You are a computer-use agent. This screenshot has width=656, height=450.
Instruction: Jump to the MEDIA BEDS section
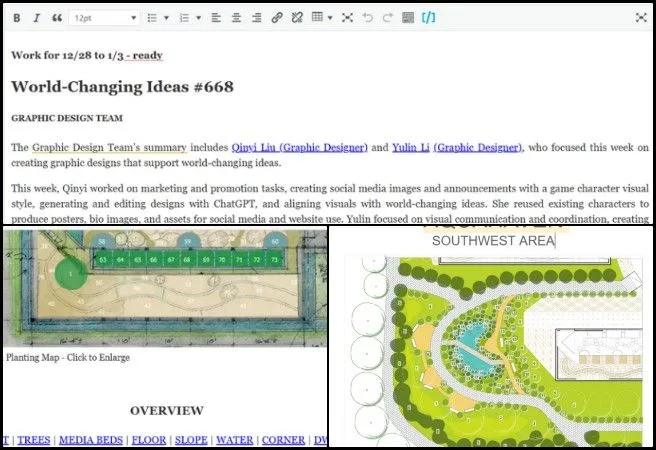coord(92,440)
